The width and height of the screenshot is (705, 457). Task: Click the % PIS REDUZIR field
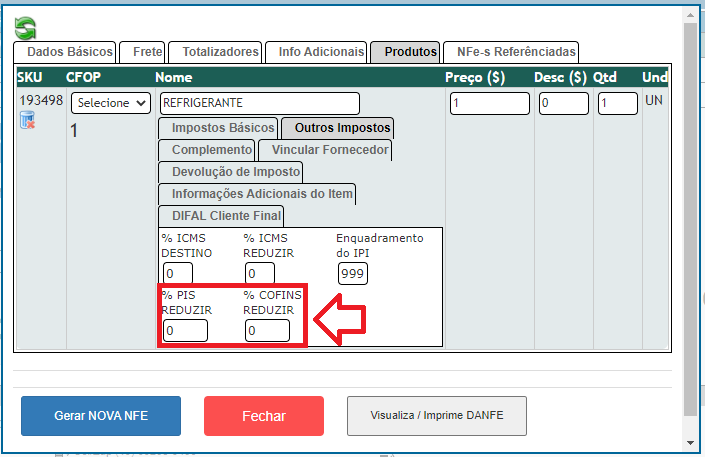point(185,331)
